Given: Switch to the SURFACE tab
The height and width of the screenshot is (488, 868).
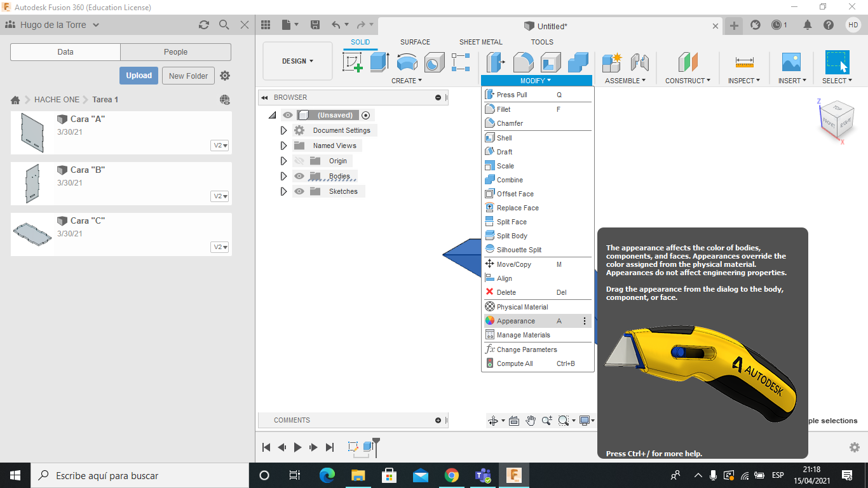Looking at the screenshot, I should coord(415,42).
